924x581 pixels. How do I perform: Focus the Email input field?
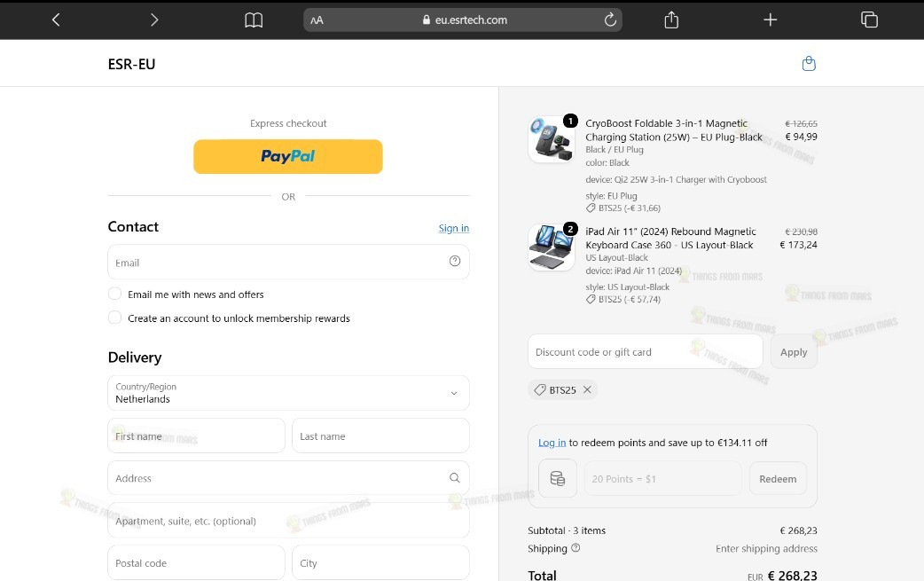289,263
